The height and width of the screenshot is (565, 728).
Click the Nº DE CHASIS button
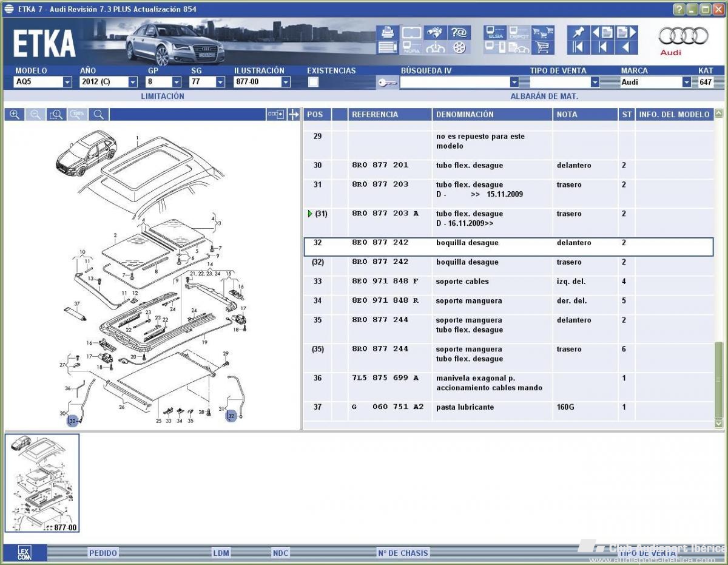[403, 553]
